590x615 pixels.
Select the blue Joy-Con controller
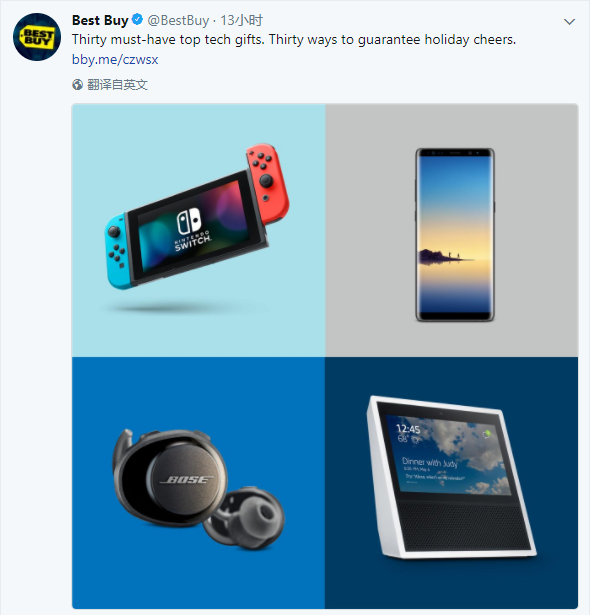tap(118, 251)
